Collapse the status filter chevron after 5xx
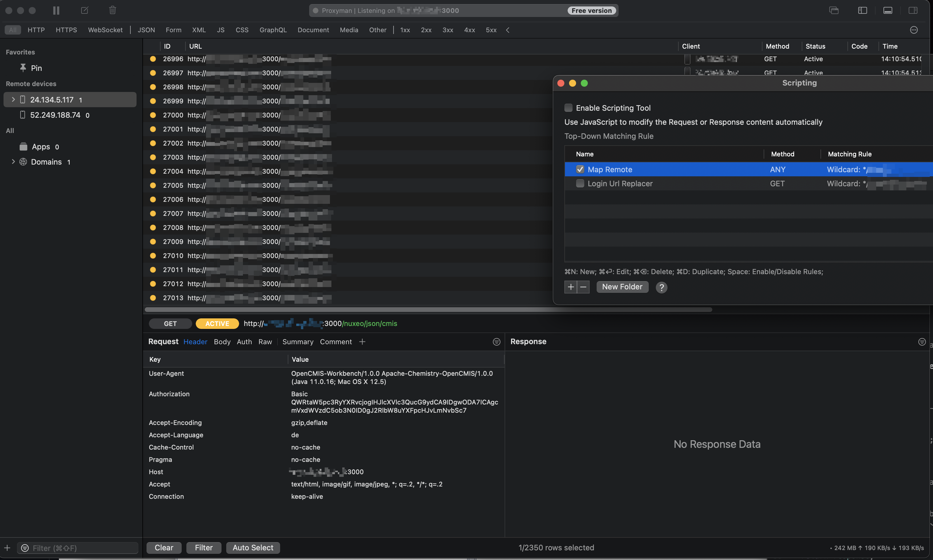 click(x=508, y=30)
